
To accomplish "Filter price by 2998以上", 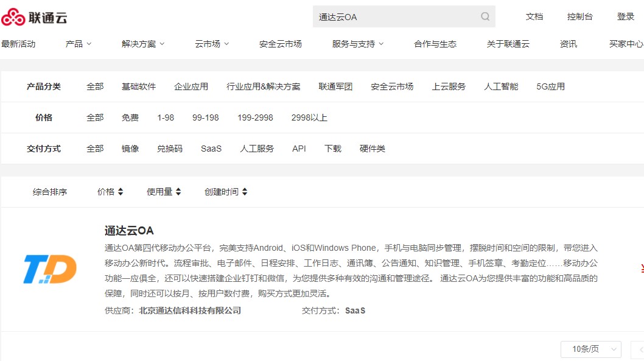I will coord(309,118).
